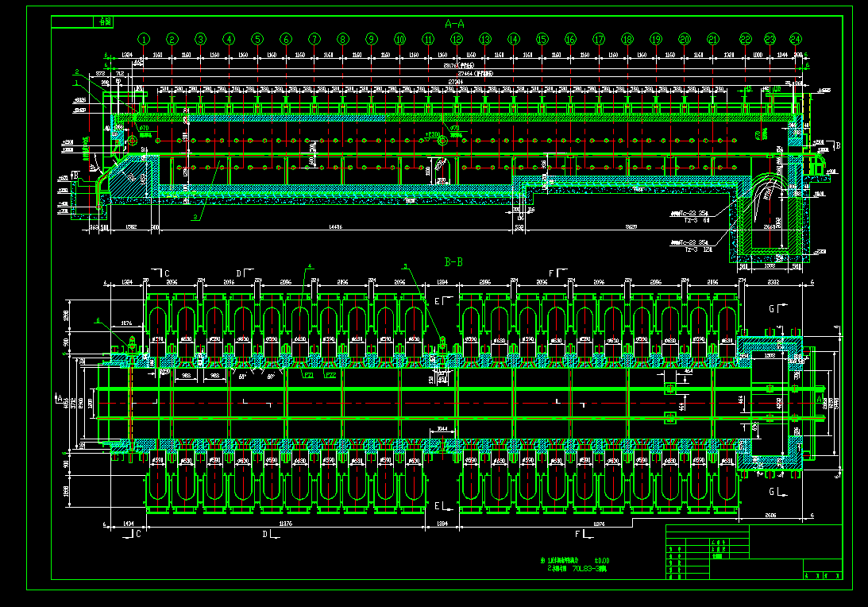This screenshot has width=868, height=607.
Task: Select the section cut marker F near the bottom
Action: pos(578,532)
